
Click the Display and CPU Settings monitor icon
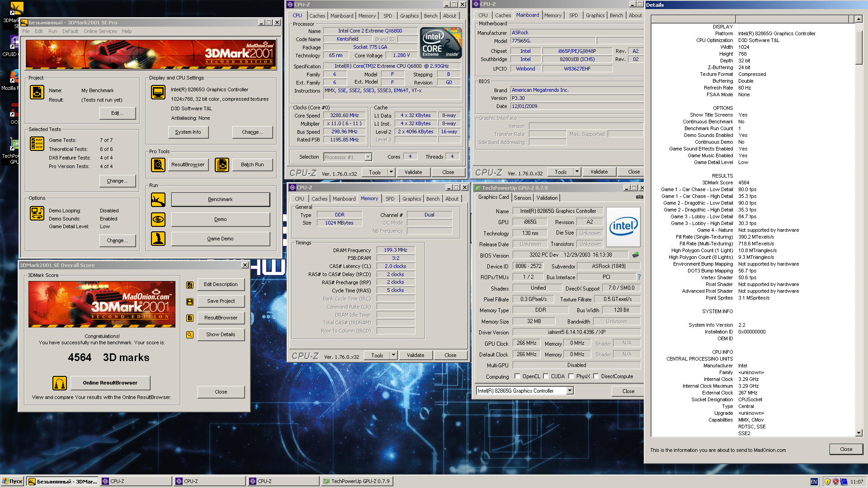158,92
